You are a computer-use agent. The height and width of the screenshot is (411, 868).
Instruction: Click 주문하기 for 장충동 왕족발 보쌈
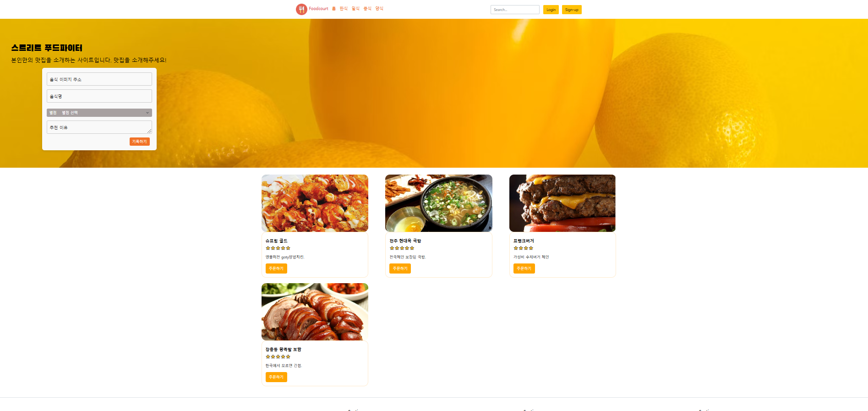pyautogui.click(x=276, y=377)
